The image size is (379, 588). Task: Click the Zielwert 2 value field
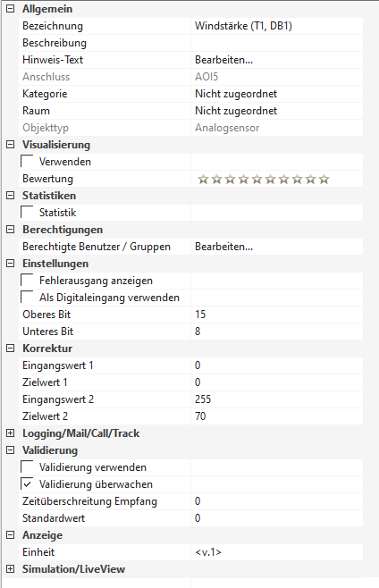pyautogui.click(x=277, y=416)
